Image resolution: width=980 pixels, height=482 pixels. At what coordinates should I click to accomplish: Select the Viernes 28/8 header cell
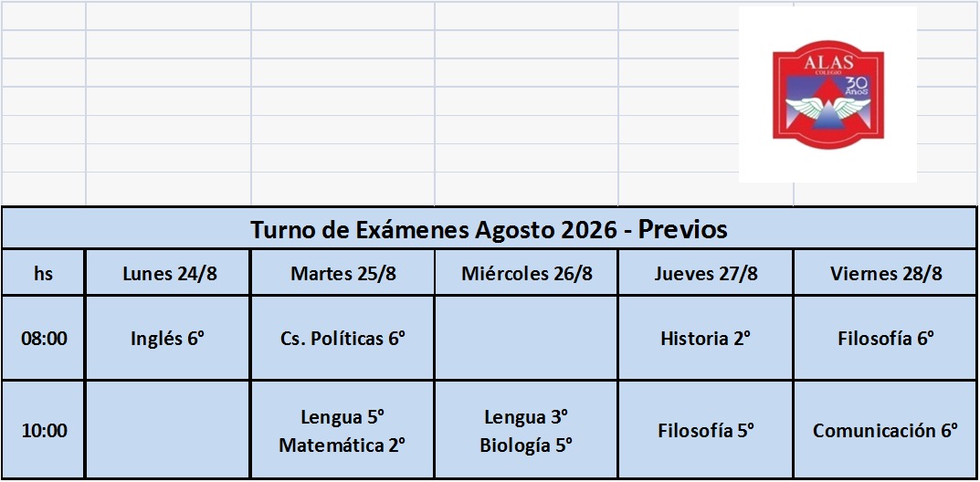(886, 274)
